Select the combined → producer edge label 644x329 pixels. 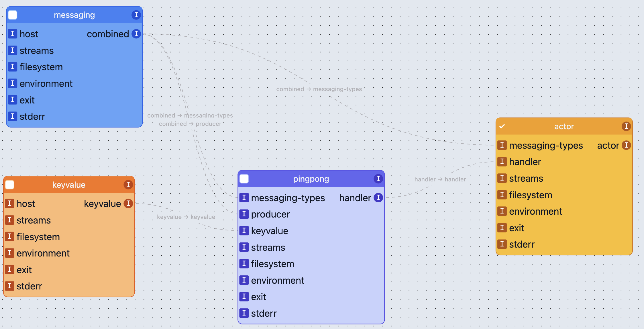pos(190,124)
